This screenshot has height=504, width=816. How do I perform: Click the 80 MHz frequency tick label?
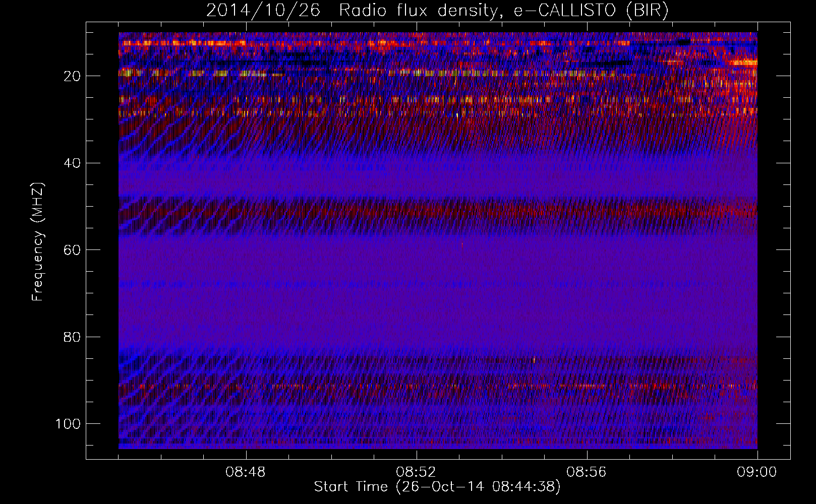(73, 337)
